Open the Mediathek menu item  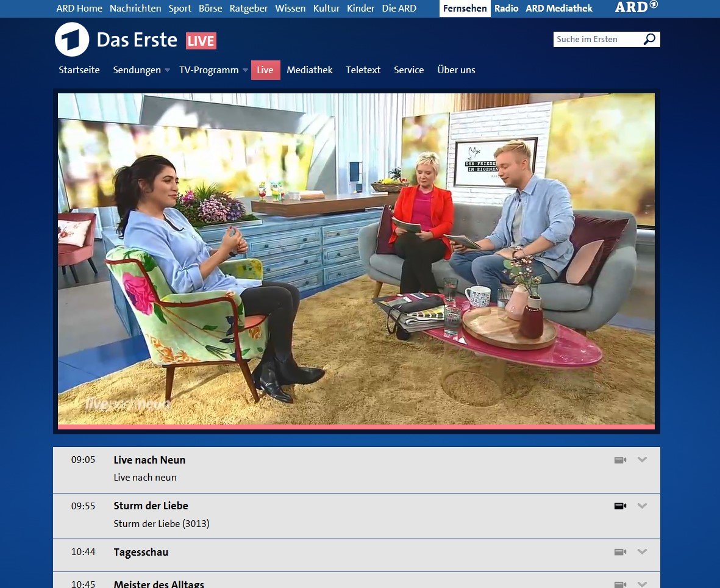tap(310, 70)
